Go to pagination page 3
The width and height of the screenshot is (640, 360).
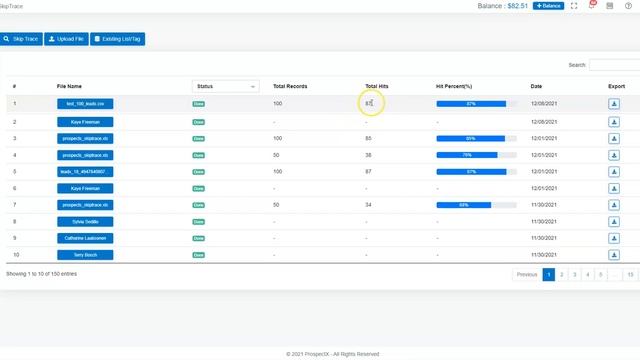pyautogui.click(x=575, y=274)
